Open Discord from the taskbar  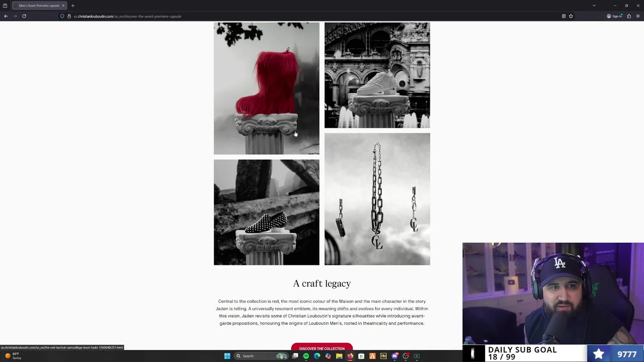394,356
